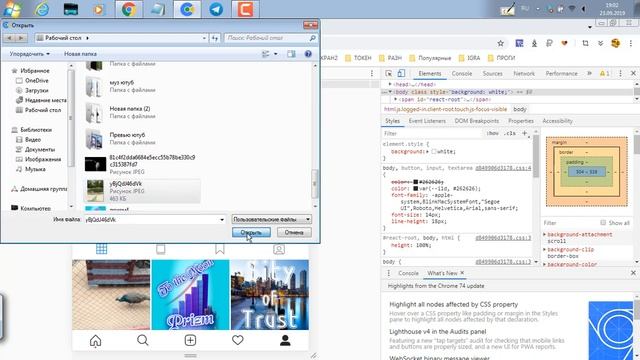The image size is (640, 360).
Task: Click help icon in Open dialog
Action: pos(308,54)
